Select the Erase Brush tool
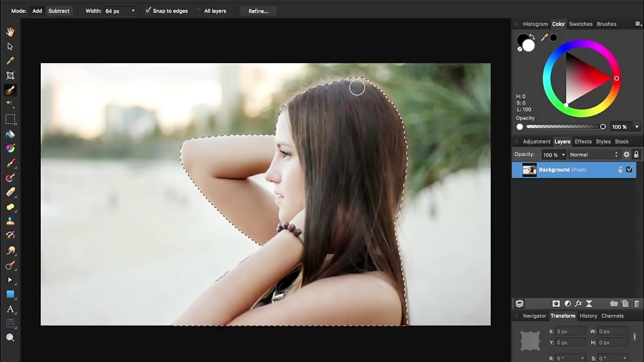644x362 pixels. click(10, 192)
